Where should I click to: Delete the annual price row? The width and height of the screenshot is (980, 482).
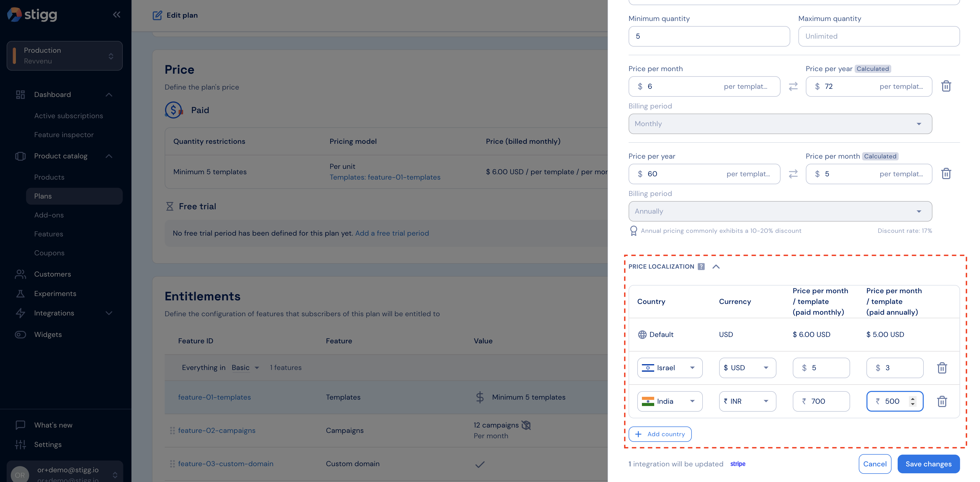coord(946,174)
